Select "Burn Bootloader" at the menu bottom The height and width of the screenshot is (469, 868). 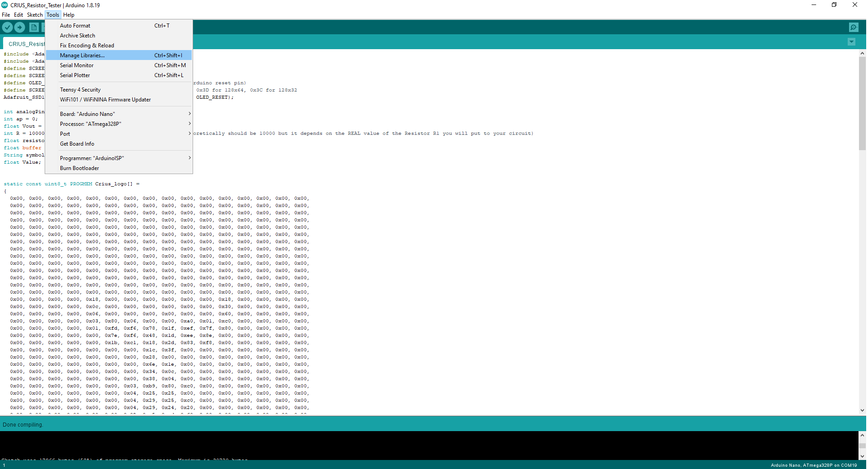pyautogui.click(x=79, y=168)
